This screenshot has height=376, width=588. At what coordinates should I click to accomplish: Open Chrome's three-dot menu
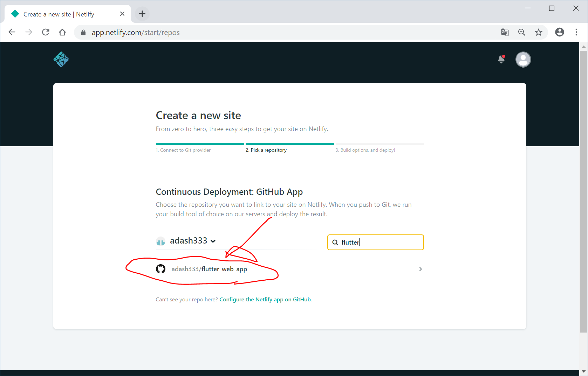pos(576,32)
